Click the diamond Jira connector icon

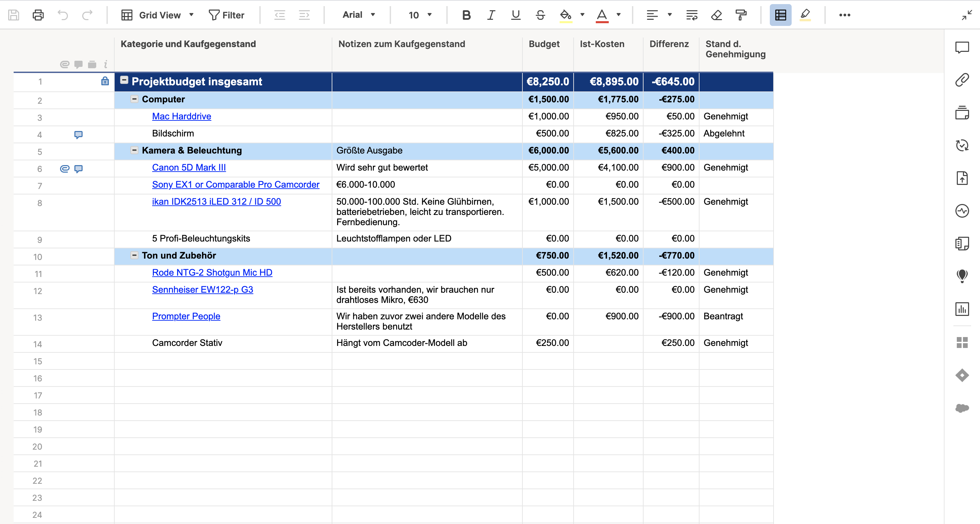point(962,375)
